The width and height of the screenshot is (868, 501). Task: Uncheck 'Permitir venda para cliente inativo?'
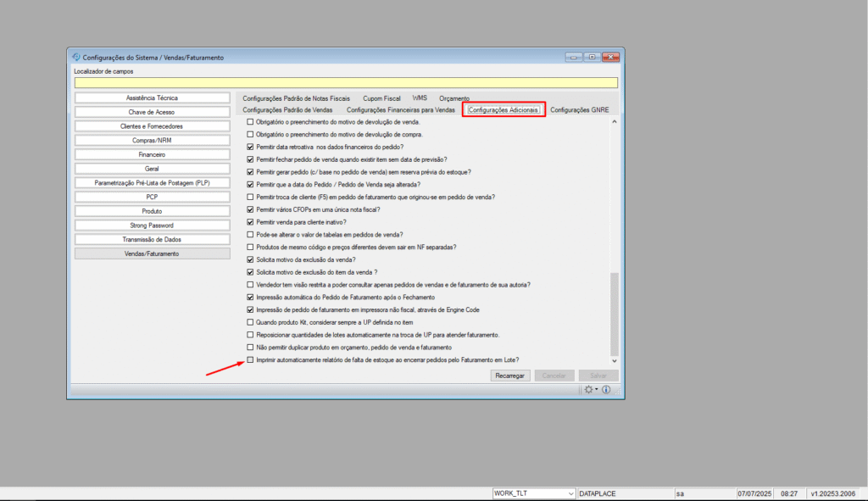[250, 222]
